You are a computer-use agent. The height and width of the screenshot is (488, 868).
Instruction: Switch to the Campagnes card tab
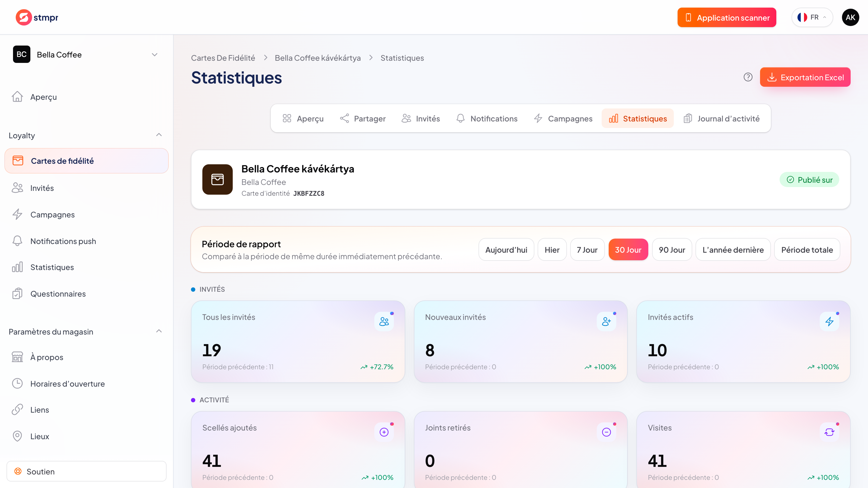[x=563, y=118]
